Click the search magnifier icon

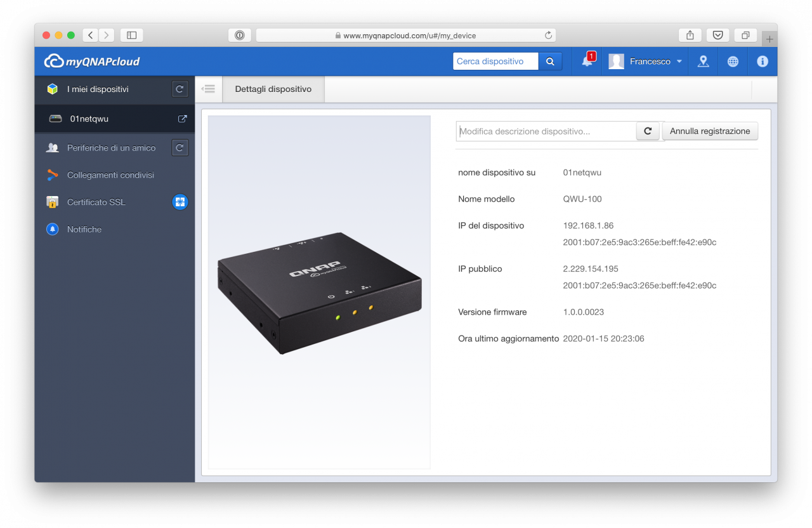point(550,61)
